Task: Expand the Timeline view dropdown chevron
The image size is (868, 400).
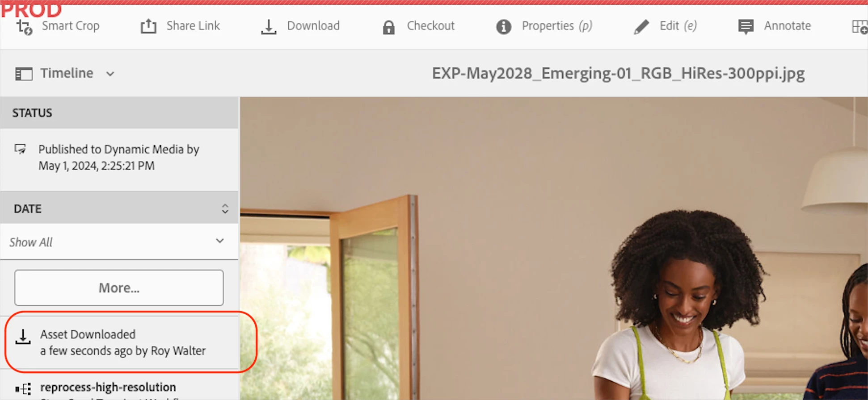Action: coord(110,74)
